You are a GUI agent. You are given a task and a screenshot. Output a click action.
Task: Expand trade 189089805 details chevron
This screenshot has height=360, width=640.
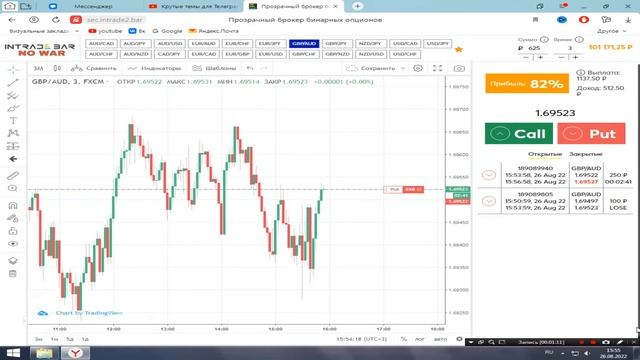coord(489,201)
